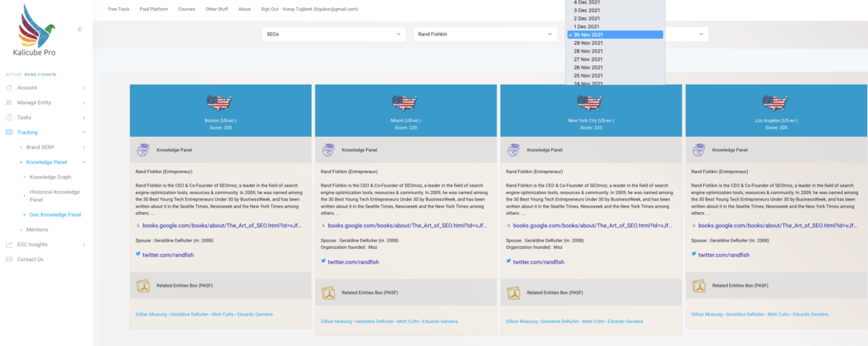The height and width of the screenshot is (346, 868).
Task: Click Knowledge Panel graduate icon in New York card
Action: pyautogui.click(x=514, y=150)
